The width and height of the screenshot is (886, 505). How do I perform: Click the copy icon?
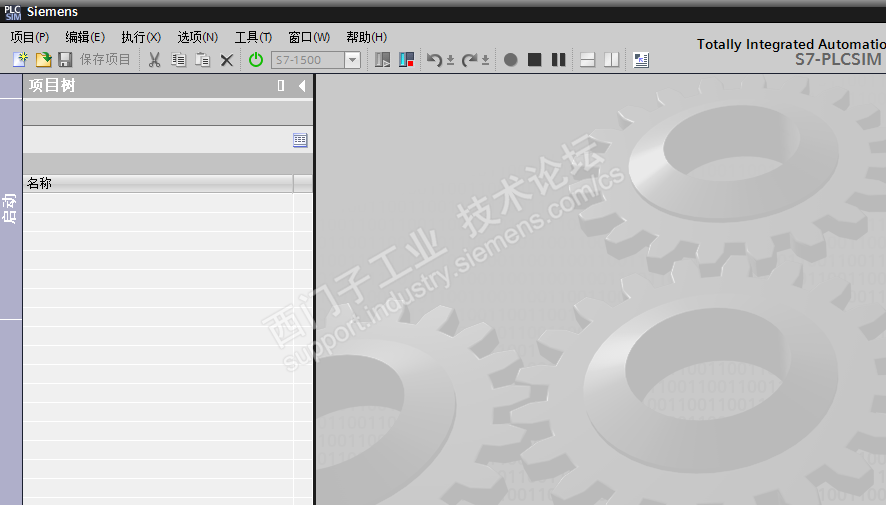pyautogui.click(x=179, y=59)
